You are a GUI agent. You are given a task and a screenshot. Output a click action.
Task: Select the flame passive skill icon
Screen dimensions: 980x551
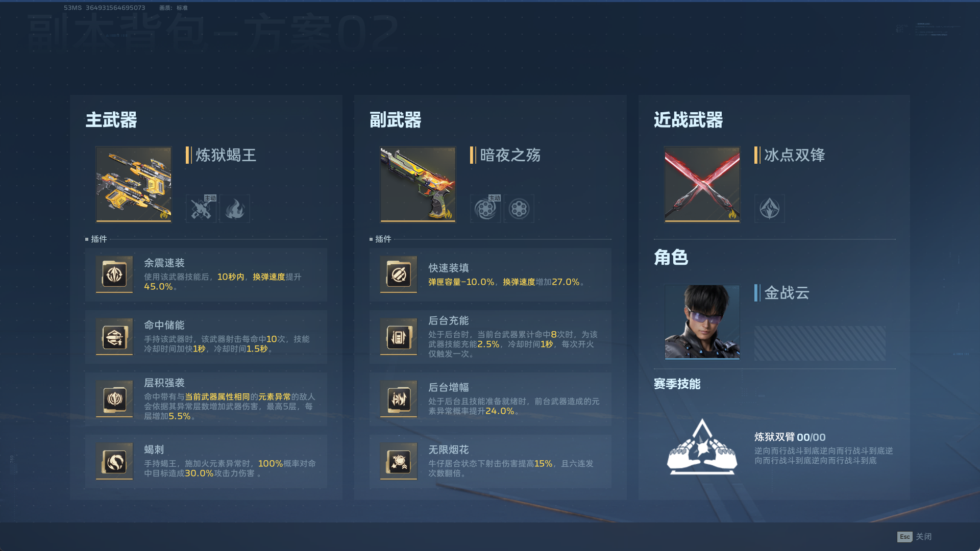point(235,209)
